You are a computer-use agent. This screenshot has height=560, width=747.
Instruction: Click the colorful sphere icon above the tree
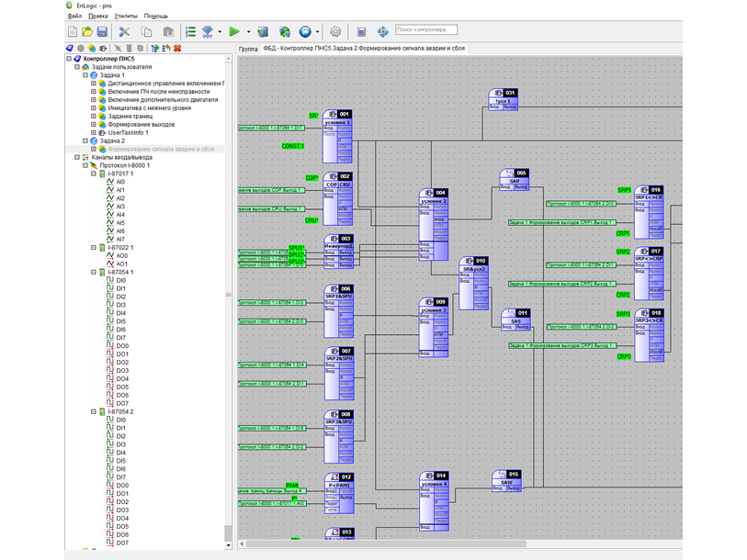pyautogui.click(x=92, y=48)
